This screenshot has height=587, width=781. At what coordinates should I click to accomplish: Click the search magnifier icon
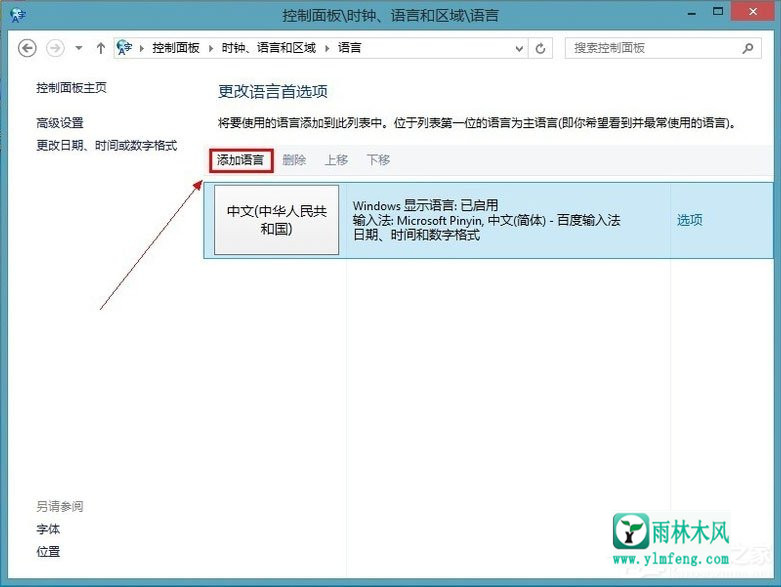(748, 48)
